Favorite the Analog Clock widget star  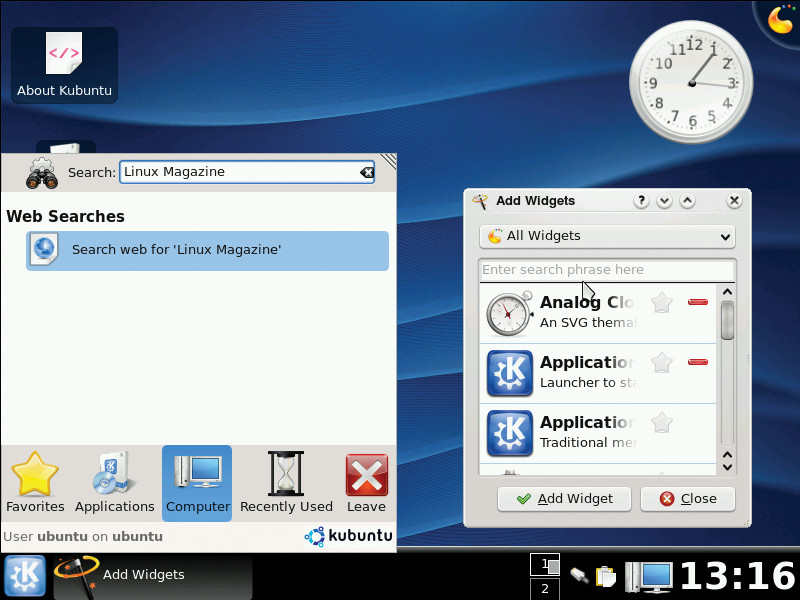point(662,303)
